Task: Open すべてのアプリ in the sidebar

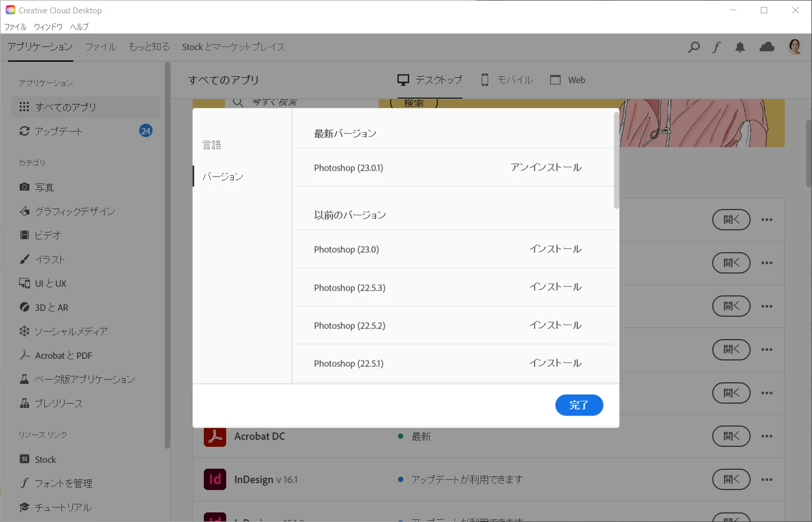Action: point(86,107)
